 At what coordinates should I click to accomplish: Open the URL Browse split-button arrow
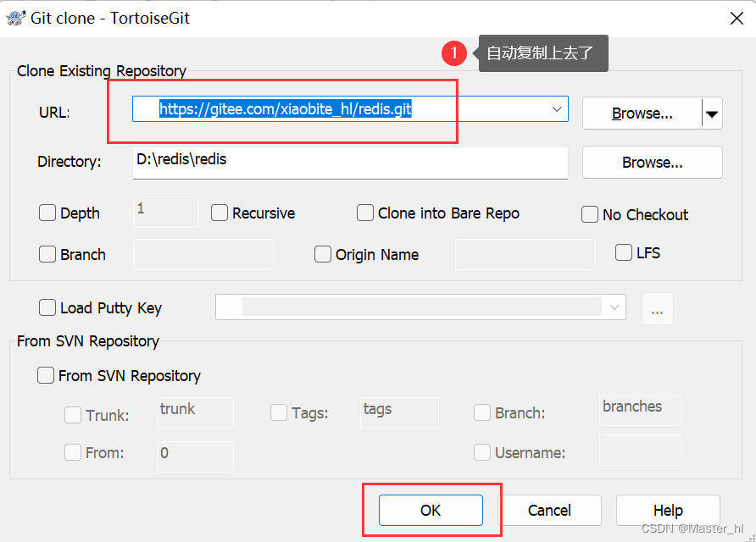(x=712, y=113)
